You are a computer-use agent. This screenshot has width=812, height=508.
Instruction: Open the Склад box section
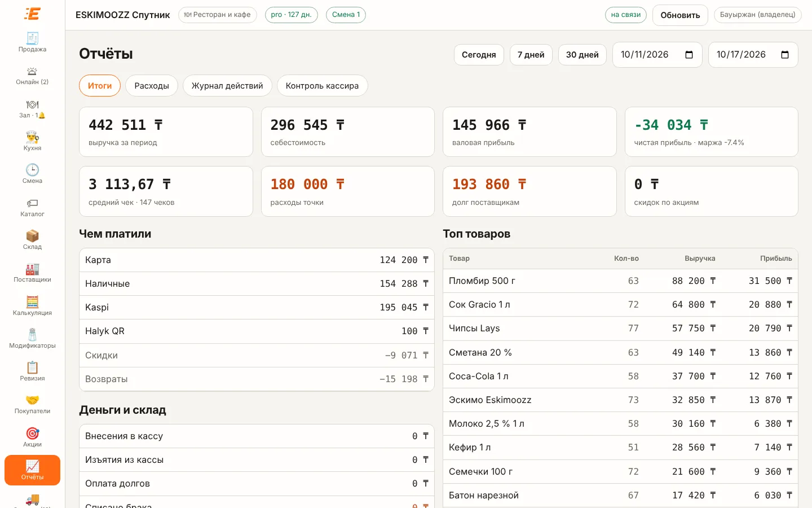pos(32,240)
